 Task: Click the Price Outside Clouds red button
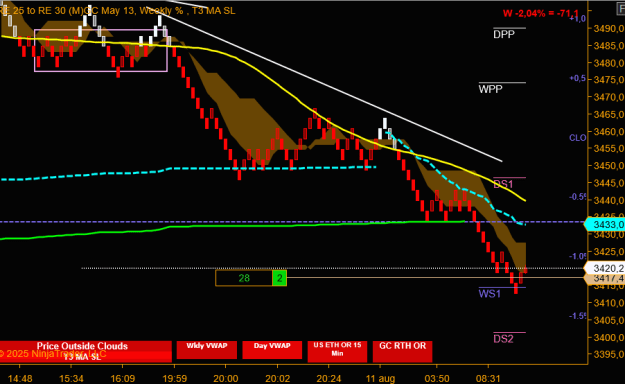(86, 346)
